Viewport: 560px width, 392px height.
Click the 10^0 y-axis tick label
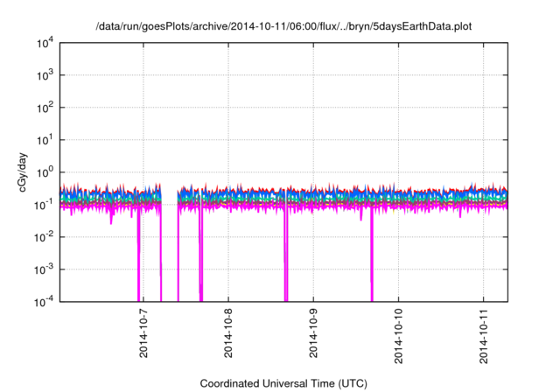pos(45,172)
